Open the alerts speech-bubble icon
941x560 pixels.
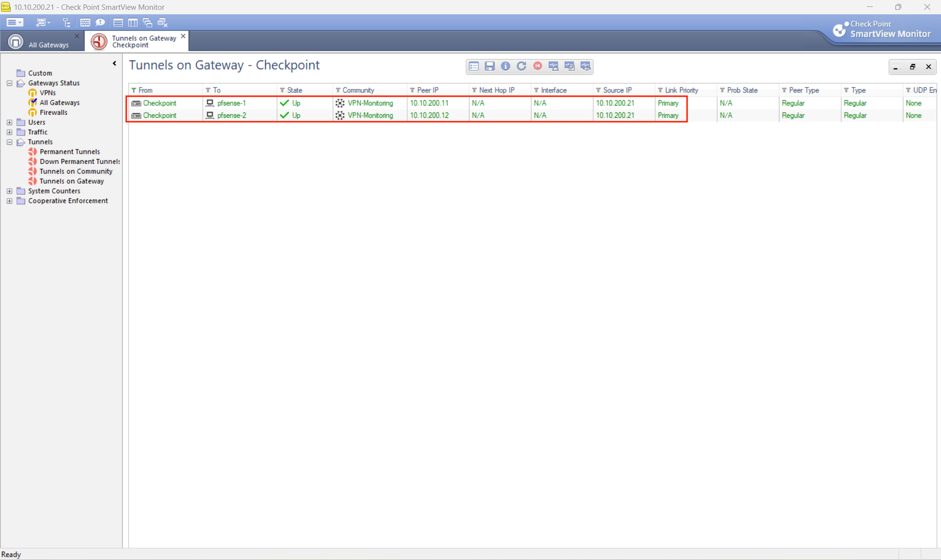pyautogui.click(x=100, y=23)
